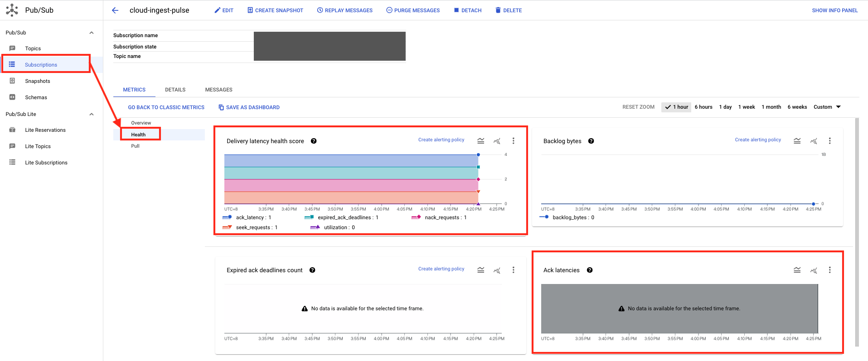This screenshot has height=361, width=868.
Task: Collapse the Pub/Sub sidebar section
Action: pos(92,33)
